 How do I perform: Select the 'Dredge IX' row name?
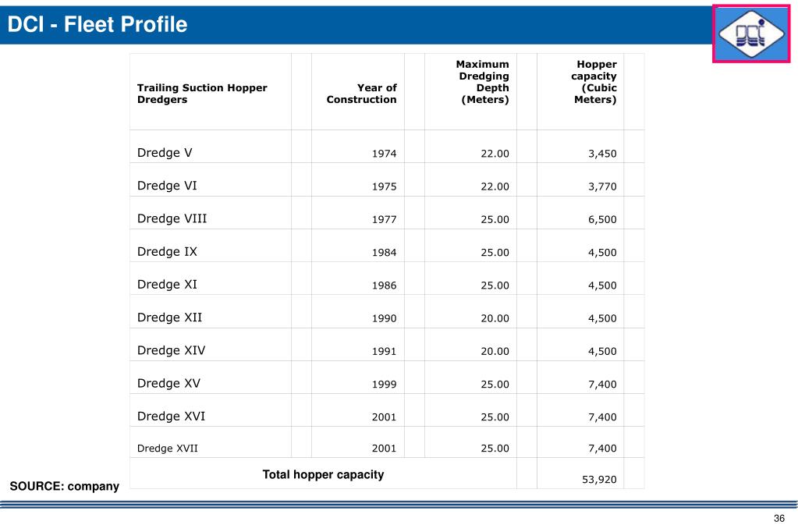167,251
